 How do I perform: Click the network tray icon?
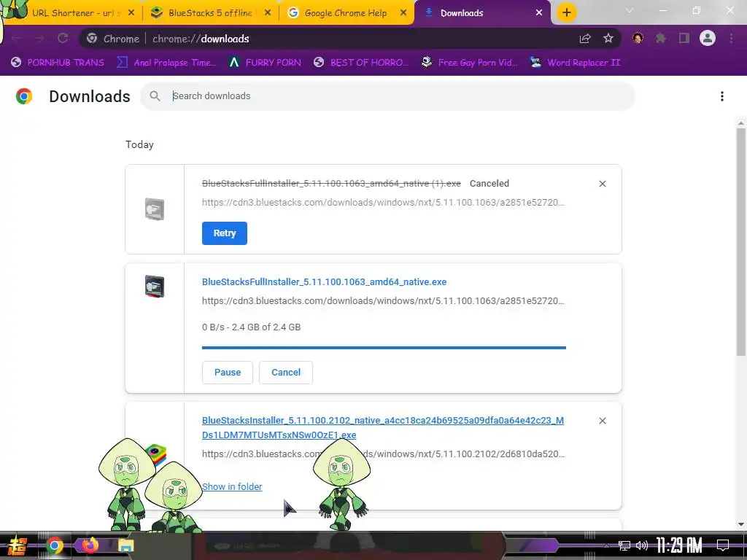click(624, 545)
